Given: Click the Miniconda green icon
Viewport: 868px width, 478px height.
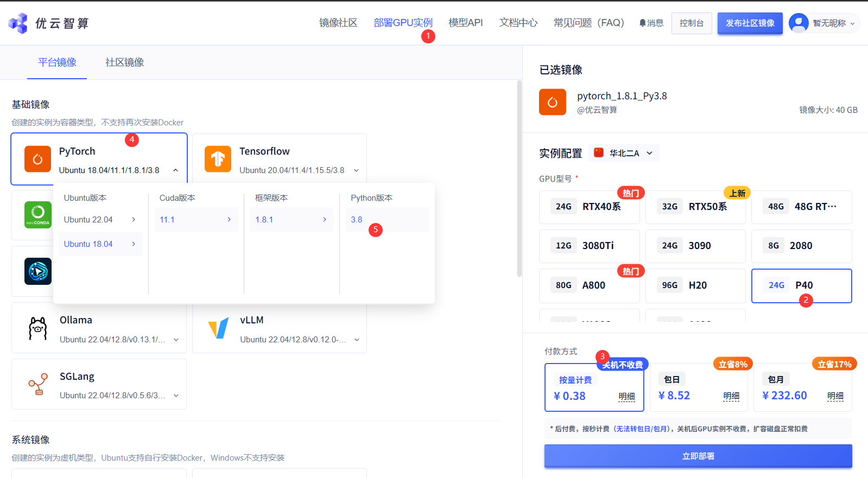Looking at the screenshot, I should pyautogui.click(x=38, y=215).
